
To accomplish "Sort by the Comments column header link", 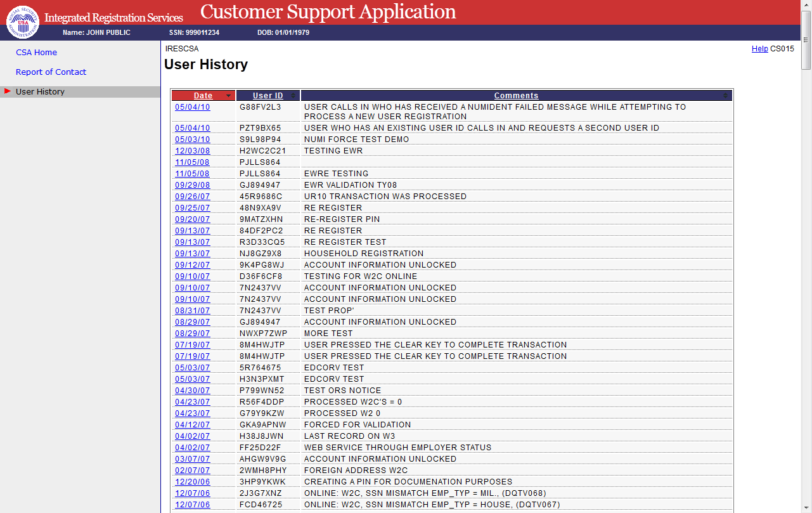I will [516, 96].
